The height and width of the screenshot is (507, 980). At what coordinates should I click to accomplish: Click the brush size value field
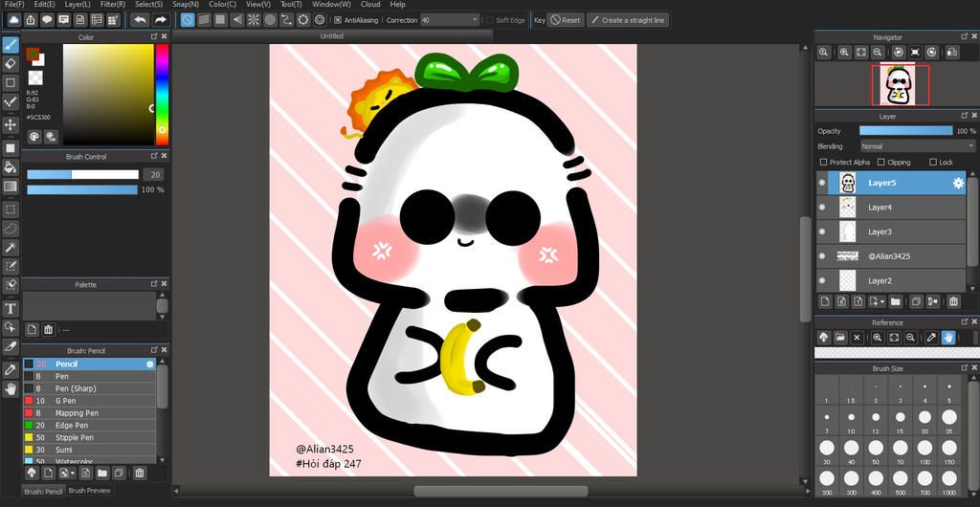click(153, 175)
